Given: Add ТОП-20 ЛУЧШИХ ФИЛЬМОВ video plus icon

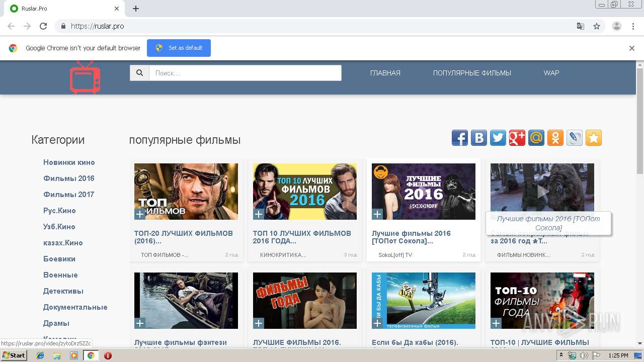Looking at the screenshot, I should click(140, 214).
